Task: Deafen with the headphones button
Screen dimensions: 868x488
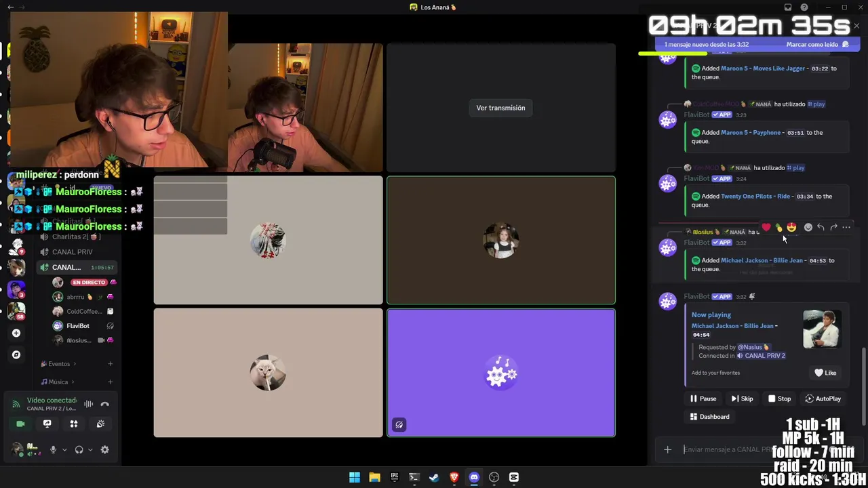Action: 79,449
